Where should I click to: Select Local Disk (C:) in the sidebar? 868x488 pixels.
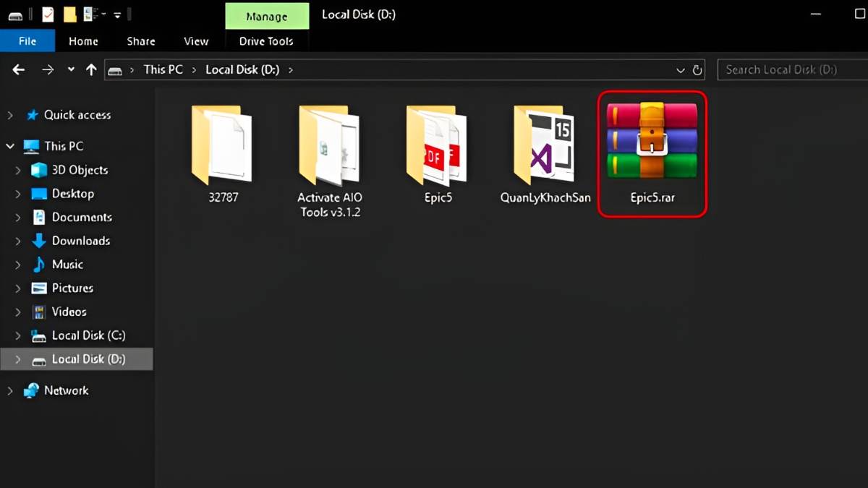(x=88, y=335)
